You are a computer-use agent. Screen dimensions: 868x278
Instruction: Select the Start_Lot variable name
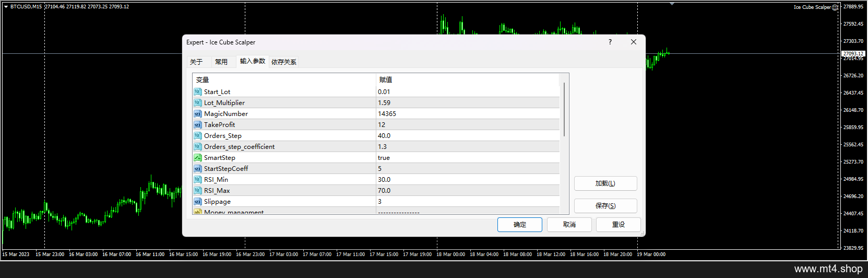[217, 92]
